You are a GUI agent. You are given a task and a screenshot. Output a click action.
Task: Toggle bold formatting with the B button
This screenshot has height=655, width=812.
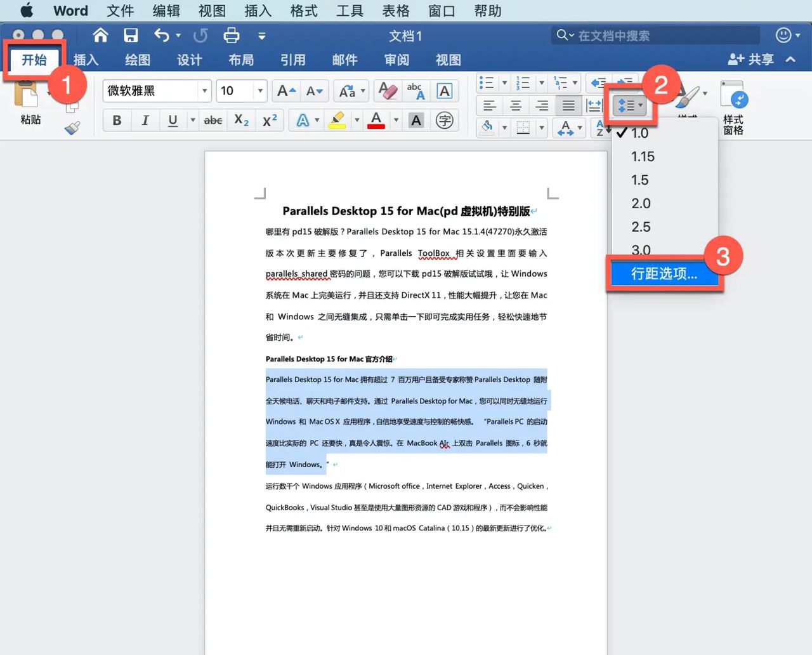116,120
